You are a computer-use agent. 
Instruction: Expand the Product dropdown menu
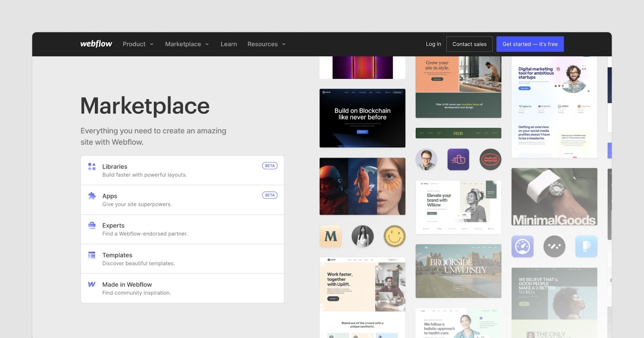click(x=138, y=44)
